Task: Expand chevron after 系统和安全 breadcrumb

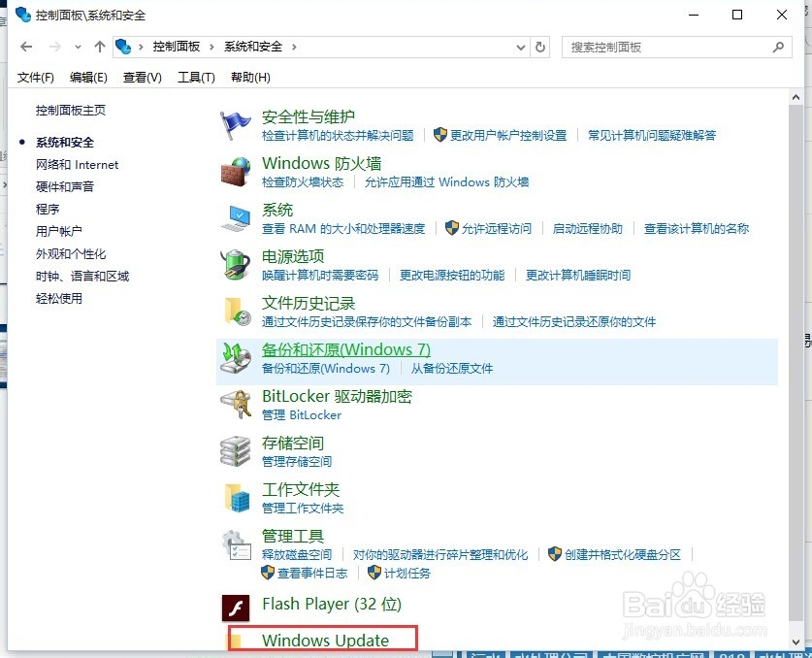Action: coord(294,48)
